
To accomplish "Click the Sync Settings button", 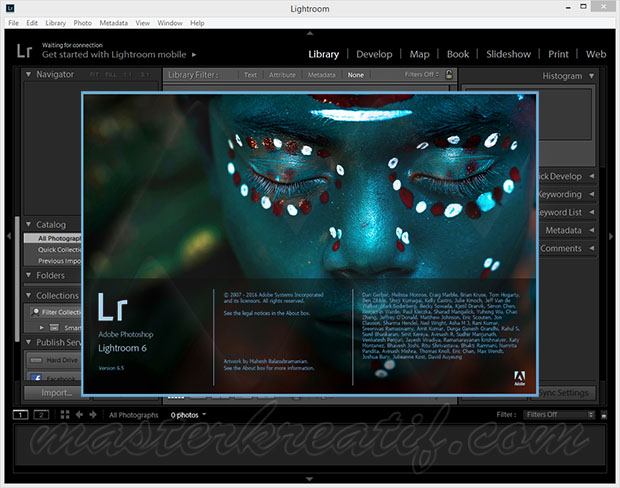I will tap(563, 393).
